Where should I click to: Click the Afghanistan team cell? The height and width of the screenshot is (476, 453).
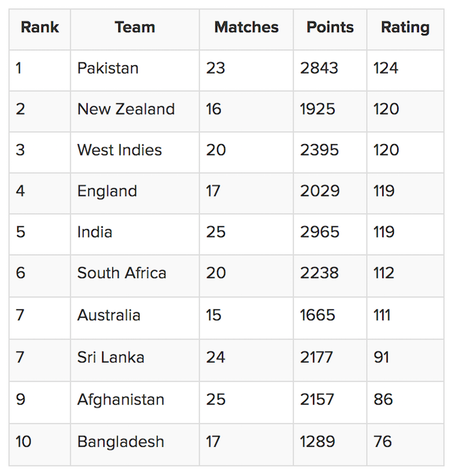pyautogui.click(x=120, y=399)
